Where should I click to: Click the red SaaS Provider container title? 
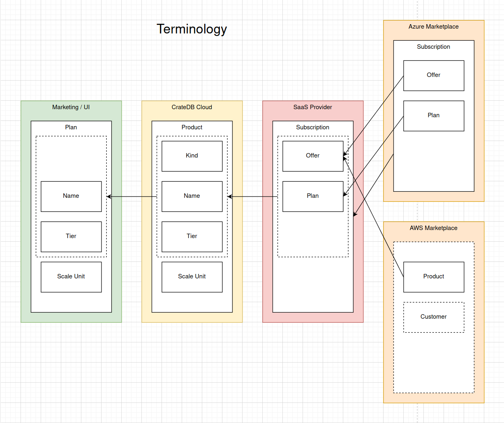pos(313,107)
